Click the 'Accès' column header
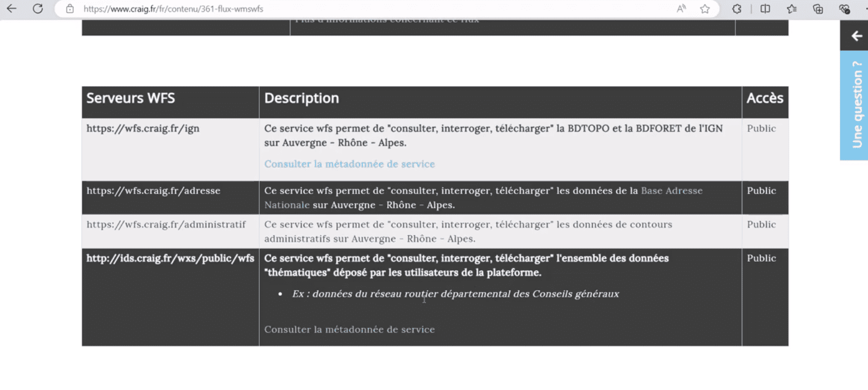This screenshot has width=868, height=390. 765,98
